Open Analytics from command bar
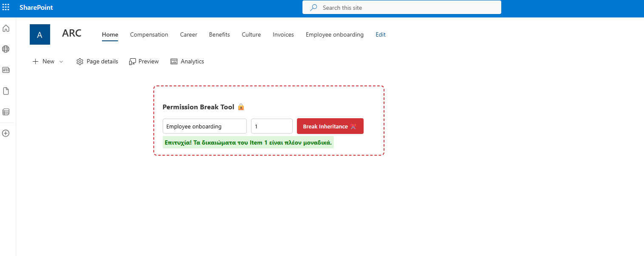644x256 pixels. (187, 62)
